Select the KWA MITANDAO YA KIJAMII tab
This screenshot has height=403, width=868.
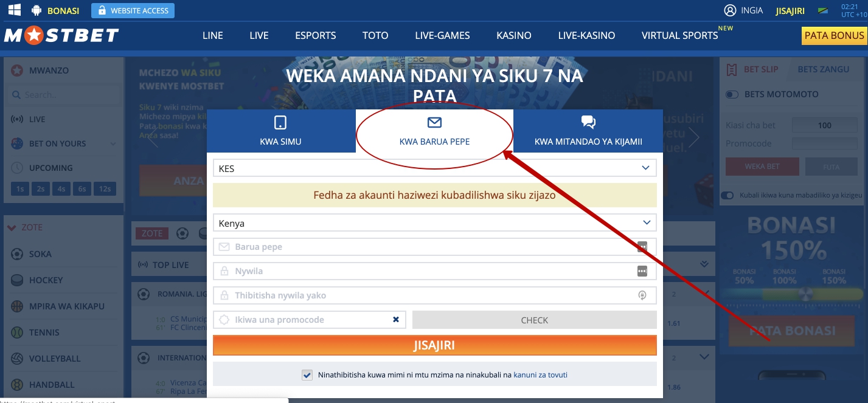(x=588, y=131)
